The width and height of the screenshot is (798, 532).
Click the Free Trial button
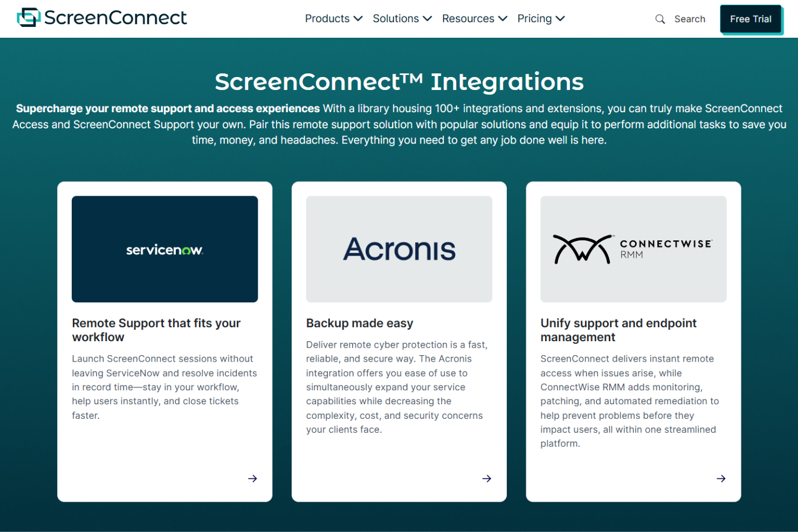pos(751,18)
